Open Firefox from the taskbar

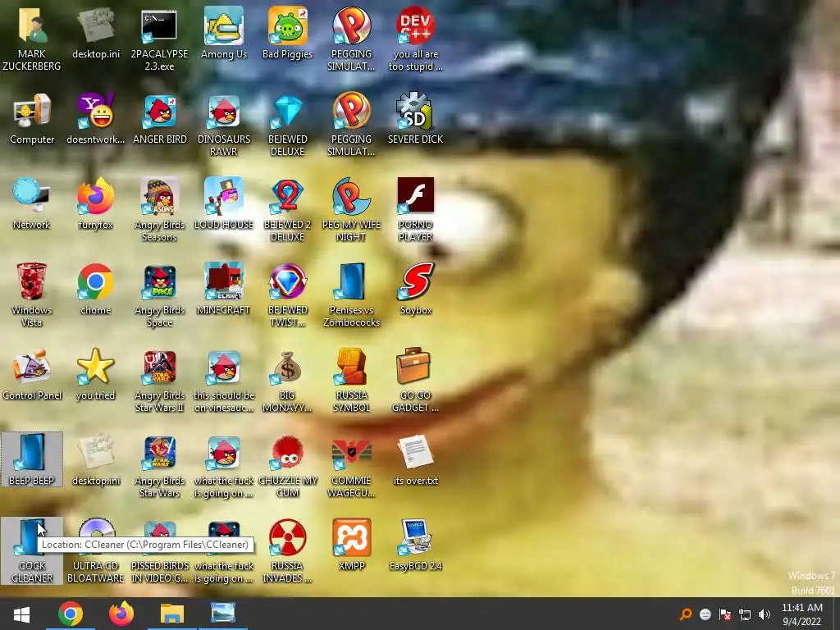[121, 614]
